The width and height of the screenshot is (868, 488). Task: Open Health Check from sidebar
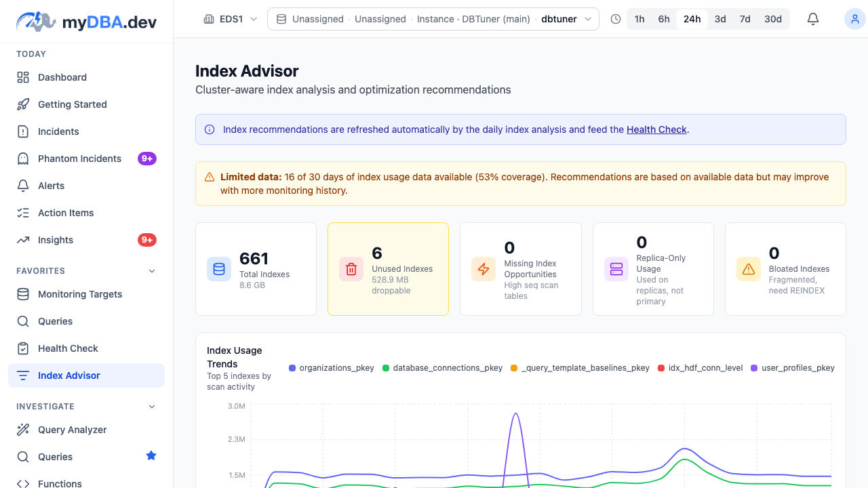86,348
